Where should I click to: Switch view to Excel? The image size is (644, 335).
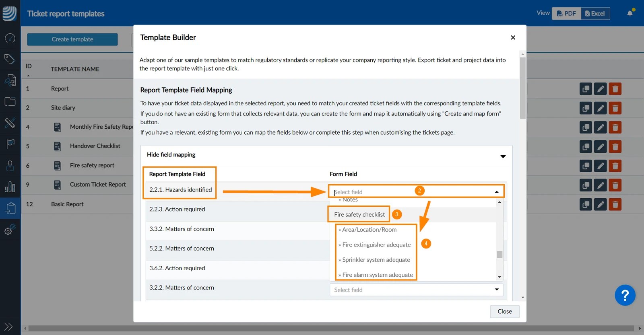click(x=595, y=13)
